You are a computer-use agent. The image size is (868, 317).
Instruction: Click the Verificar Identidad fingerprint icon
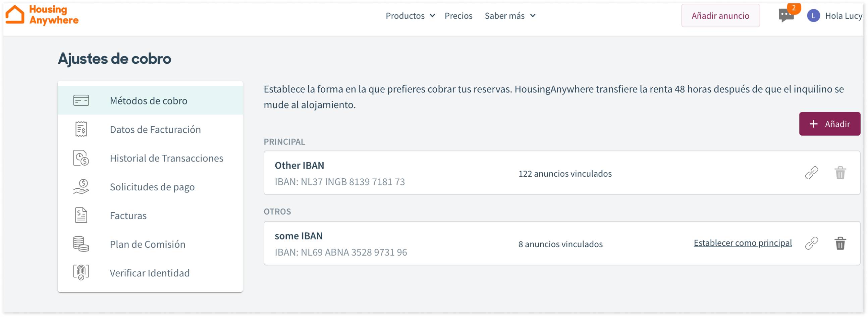pos(81,272)
